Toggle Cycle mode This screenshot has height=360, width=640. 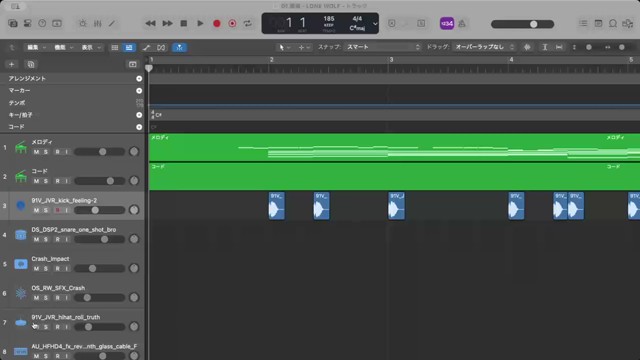(248, 24)
